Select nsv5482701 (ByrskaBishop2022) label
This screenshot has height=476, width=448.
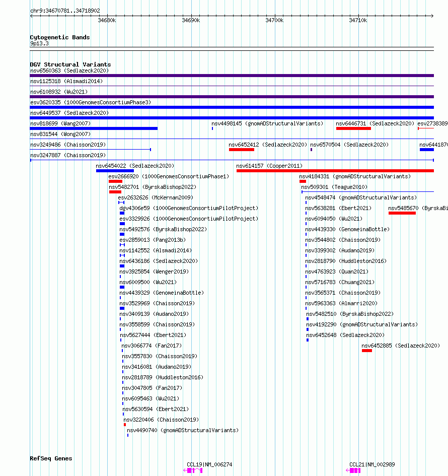(153, 187)
